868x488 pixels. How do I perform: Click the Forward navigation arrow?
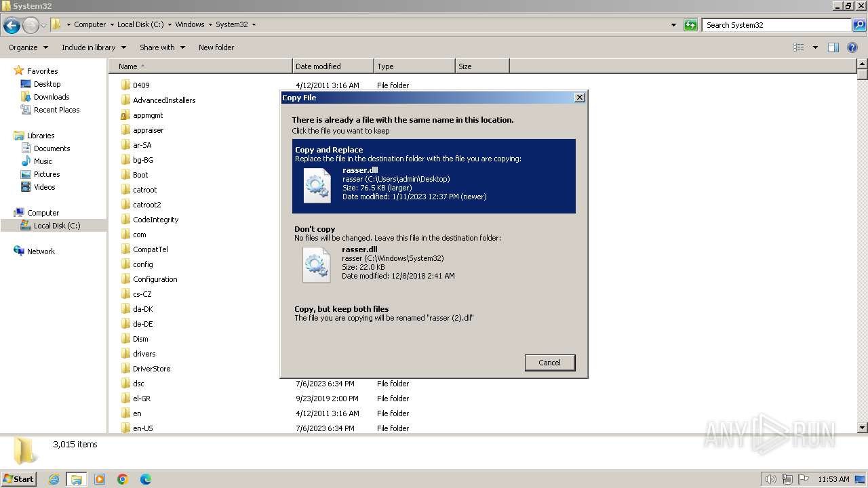[31, 25]
